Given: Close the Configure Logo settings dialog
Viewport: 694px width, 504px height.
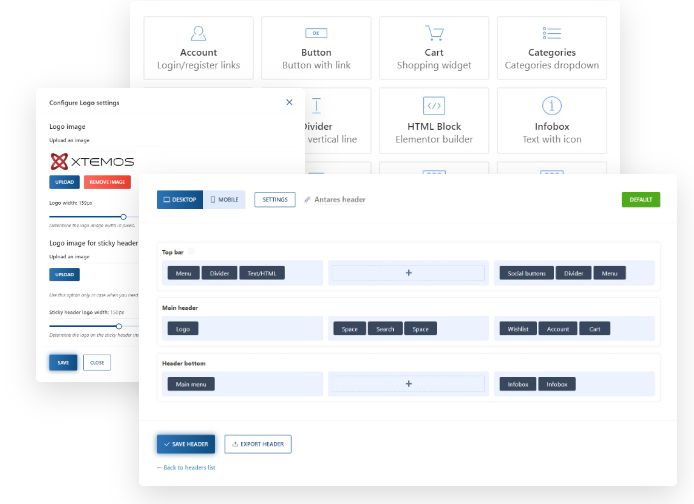Looking at the screenshot, I should tap(289, 102).
